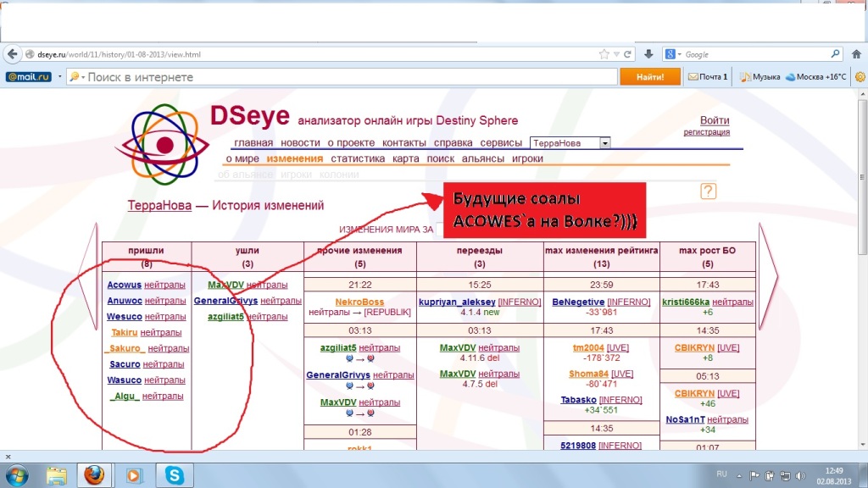Expand the ТерраНова world dropdown
Image resolution: width=868 pixels, height=488 pixels.
click(x=604, y=143)
